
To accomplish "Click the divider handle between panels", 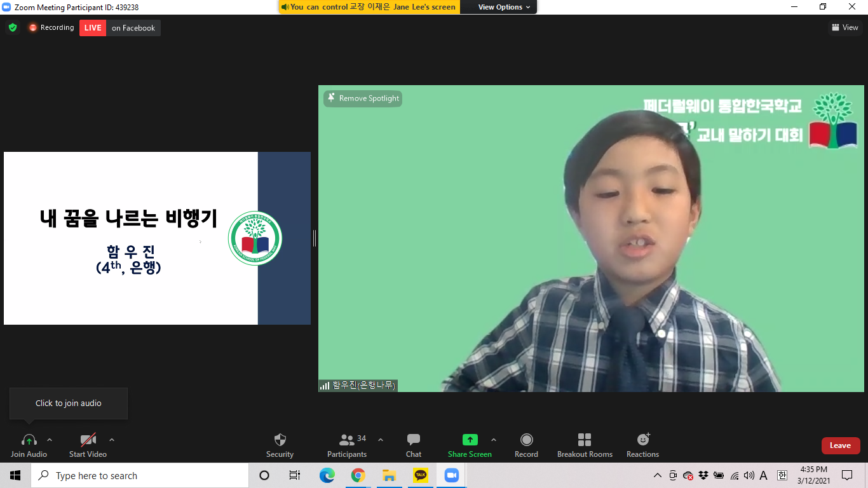I will [315, 238].
